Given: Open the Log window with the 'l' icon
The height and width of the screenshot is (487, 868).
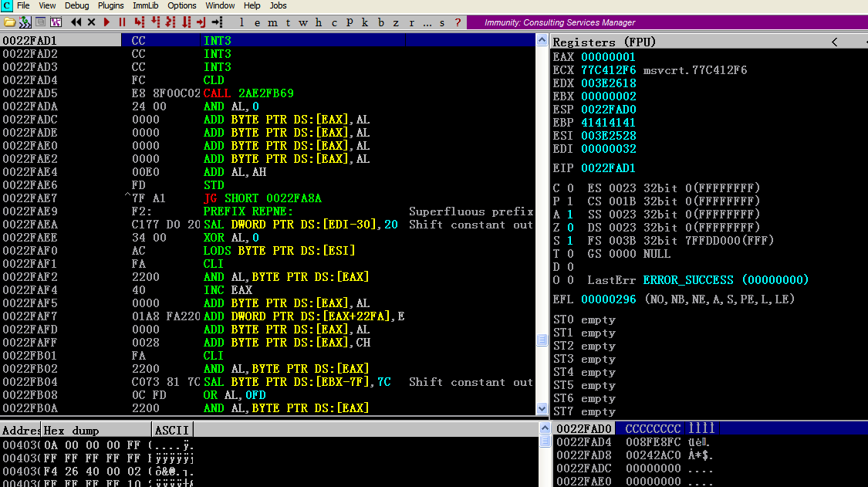Looking at the screenshot, I should click(241, 22).
